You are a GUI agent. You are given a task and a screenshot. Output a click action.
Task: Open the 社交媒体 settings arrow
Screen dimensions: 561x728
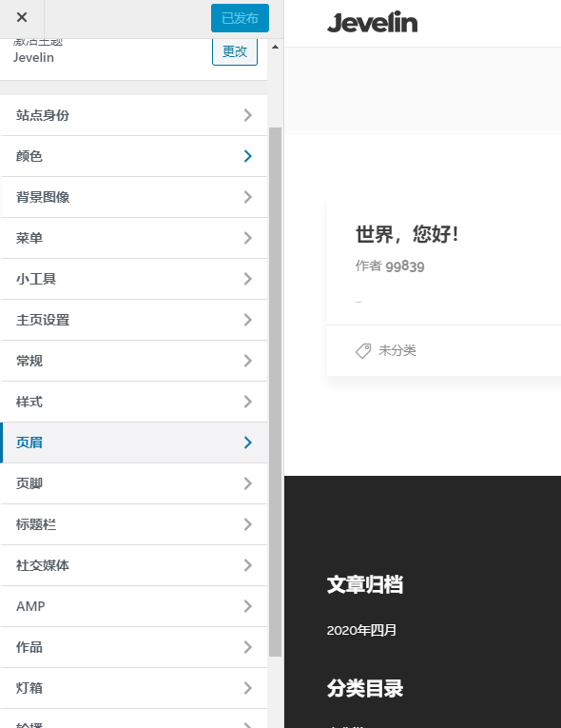tap(248, 565)
